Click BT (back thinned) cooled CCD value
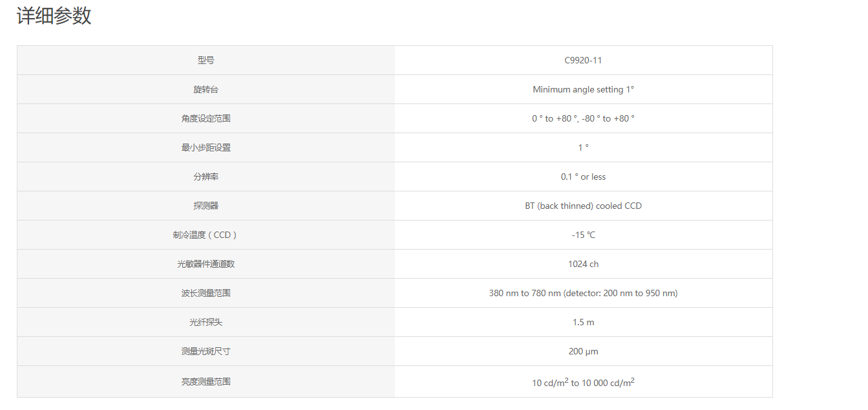868x410 pixels. tap(583, 206)
